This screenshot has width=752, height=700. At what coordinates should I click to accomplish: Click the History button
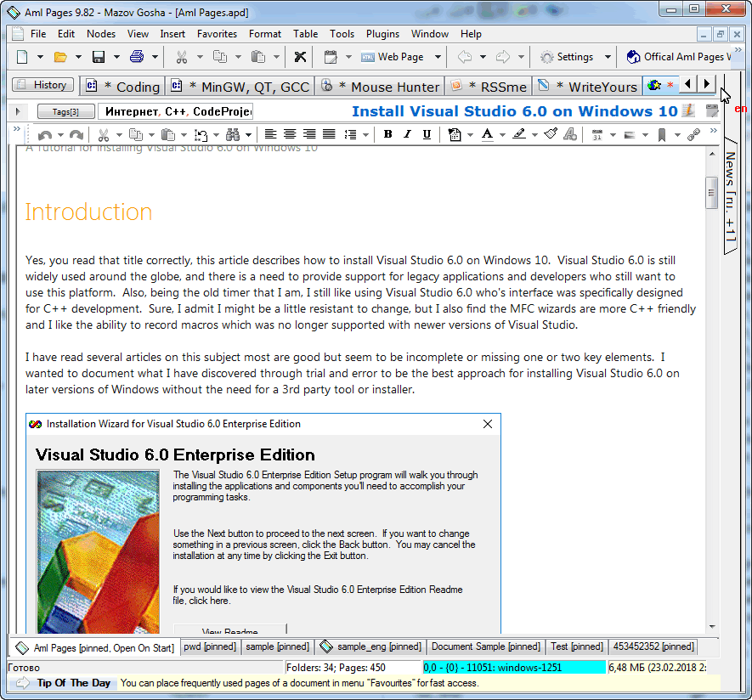click(43, 85)
